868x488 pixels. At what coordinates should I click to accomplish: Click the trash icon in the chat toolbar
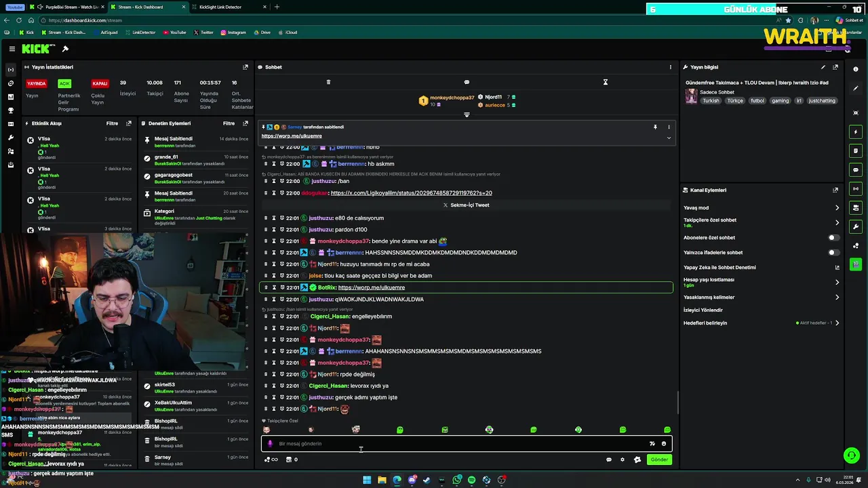[328, 82]
